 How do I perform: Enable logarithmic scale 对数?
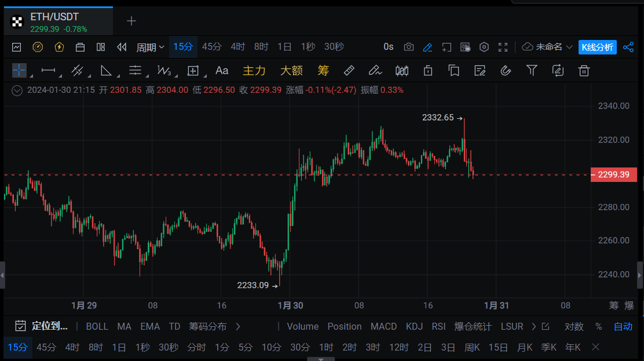[x=573, y=326]
